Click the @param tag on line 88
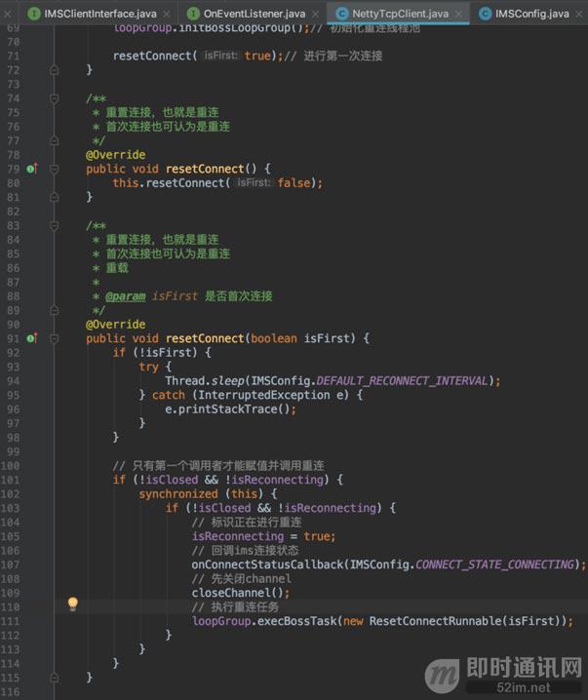The height and width of the screenshot is (700, 588). [126, 296]
